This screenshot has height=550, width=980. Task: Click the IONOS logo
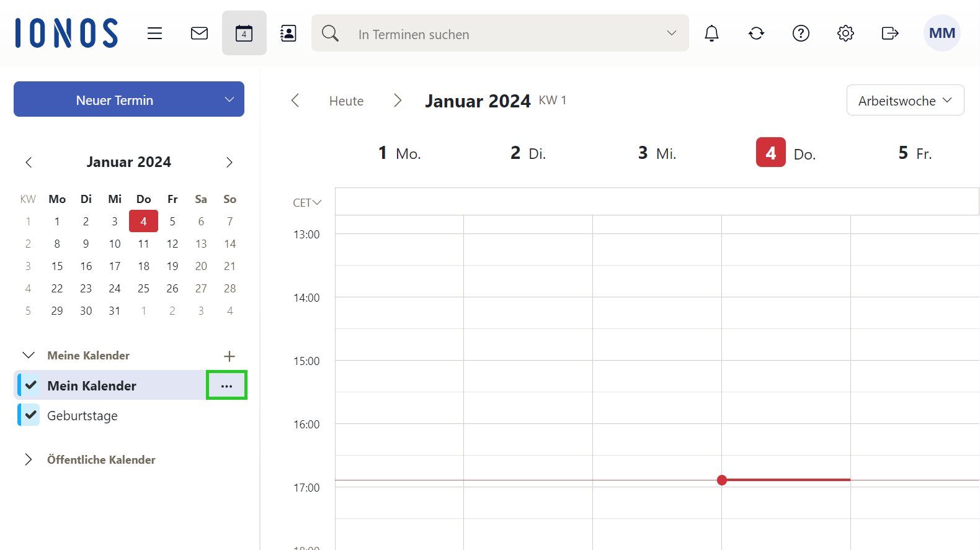coord(66,33)
